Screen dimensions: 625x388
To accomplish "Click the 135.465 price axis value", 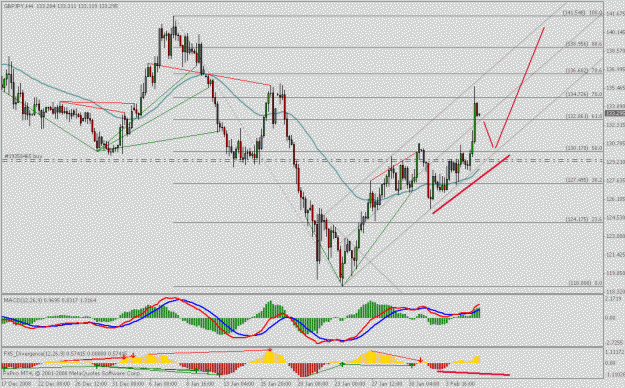I will click(x=615, y=88).
